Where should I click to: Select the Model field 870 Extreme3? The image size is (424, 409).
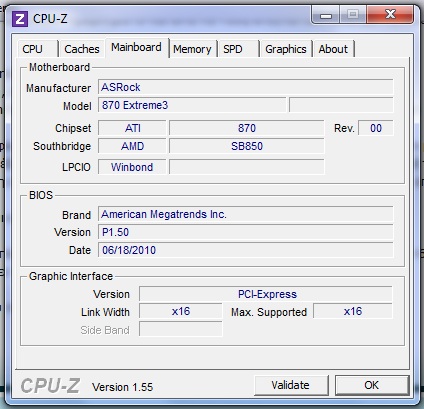tap(192, 105)
